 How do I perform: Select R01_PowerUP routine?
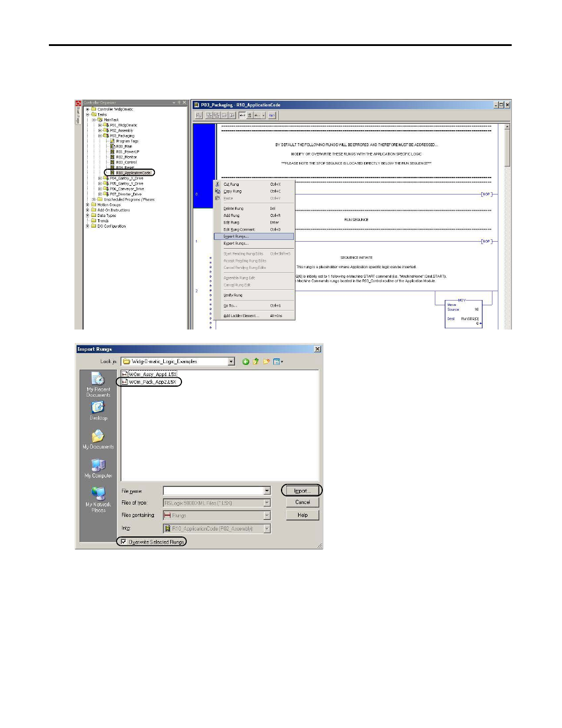coord(125,151)
